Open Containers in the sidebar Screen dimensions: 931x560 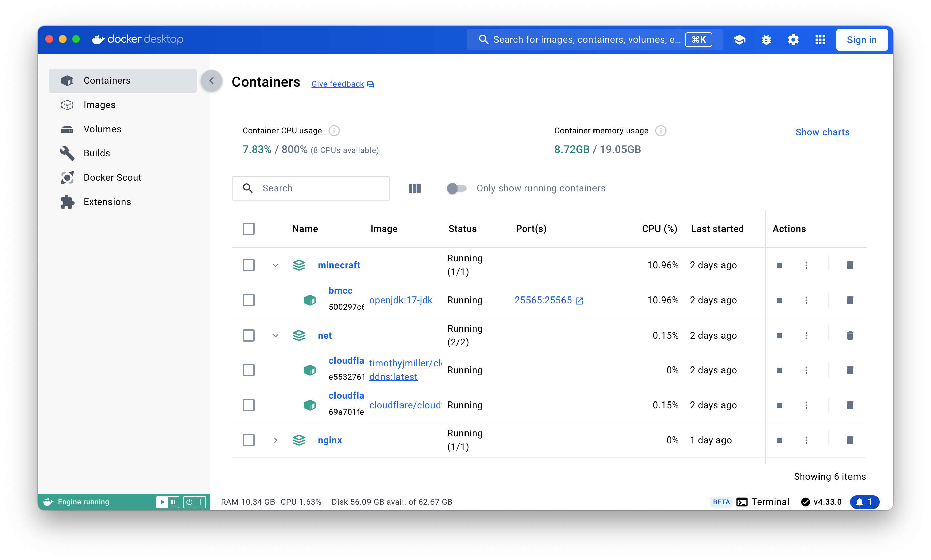click(x=122, y=80)
